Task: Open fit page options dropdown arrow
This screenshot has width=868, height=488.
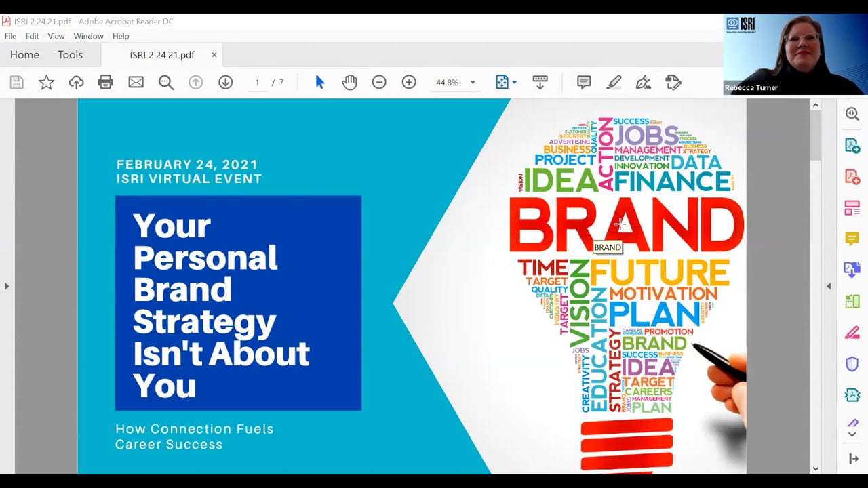Action: point(515,83)
